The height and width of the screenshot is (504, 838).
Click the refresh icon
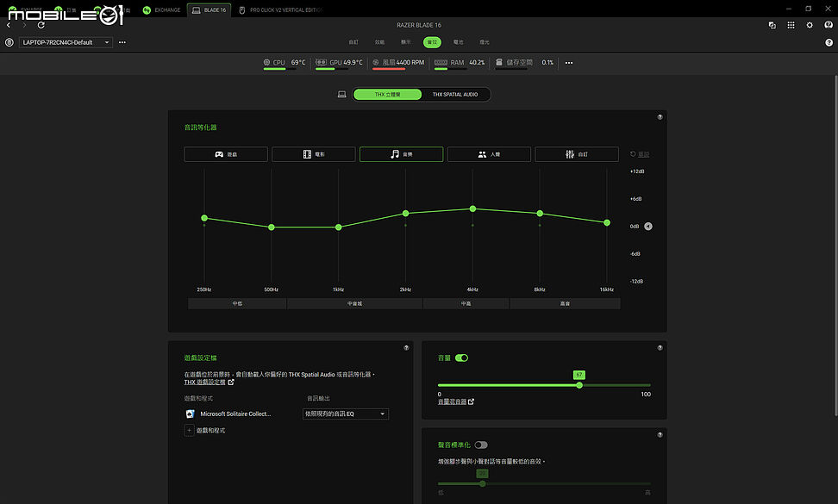click(41, 25)
